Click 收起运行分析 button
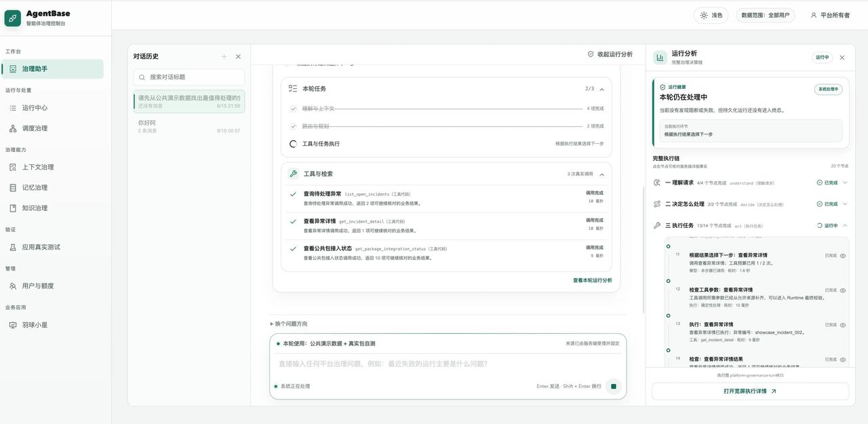 point(610,54)
